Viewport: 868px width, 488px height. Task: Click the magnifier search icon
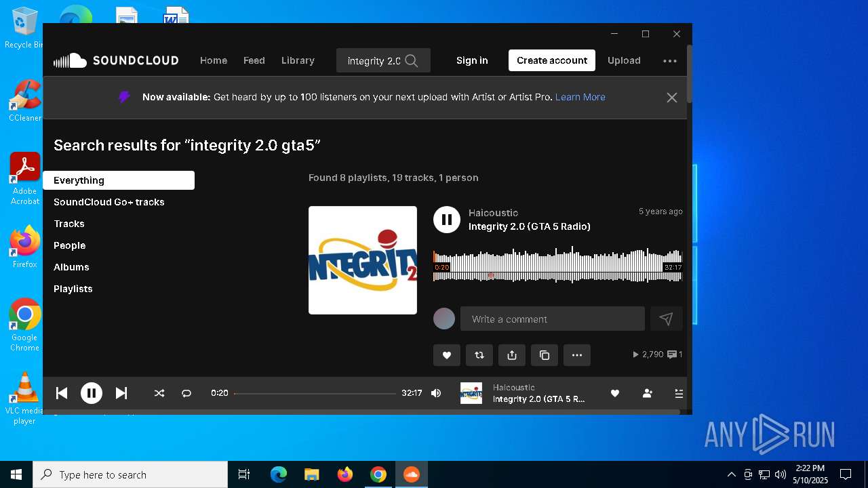[x=412, y=60]
